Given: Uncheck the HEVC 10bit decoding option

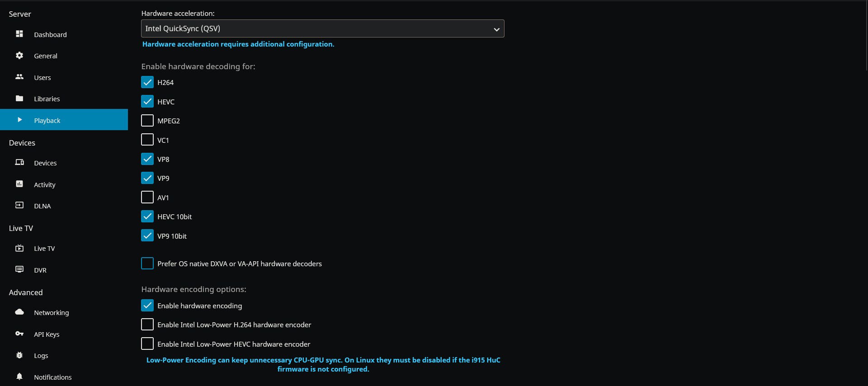Looking at the screenshot, I should click(x=147, y=217).
